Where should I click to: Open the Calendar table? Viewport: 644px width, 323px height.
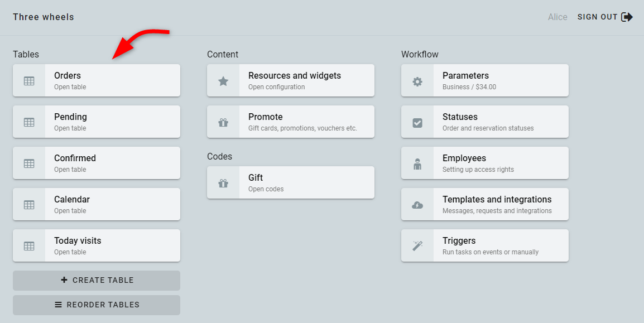(x=97, y=204)
